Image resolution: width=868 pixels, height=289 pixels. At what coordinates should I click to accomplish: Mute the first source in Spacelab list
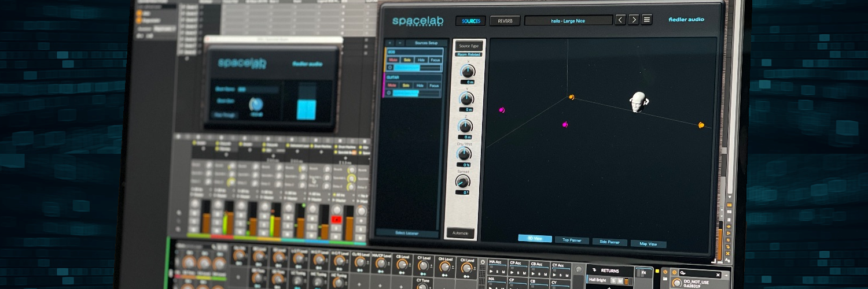click(393, 60)
